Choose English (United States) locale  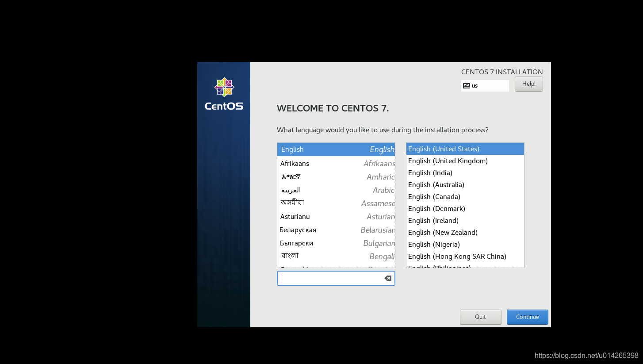click(465, 149)
